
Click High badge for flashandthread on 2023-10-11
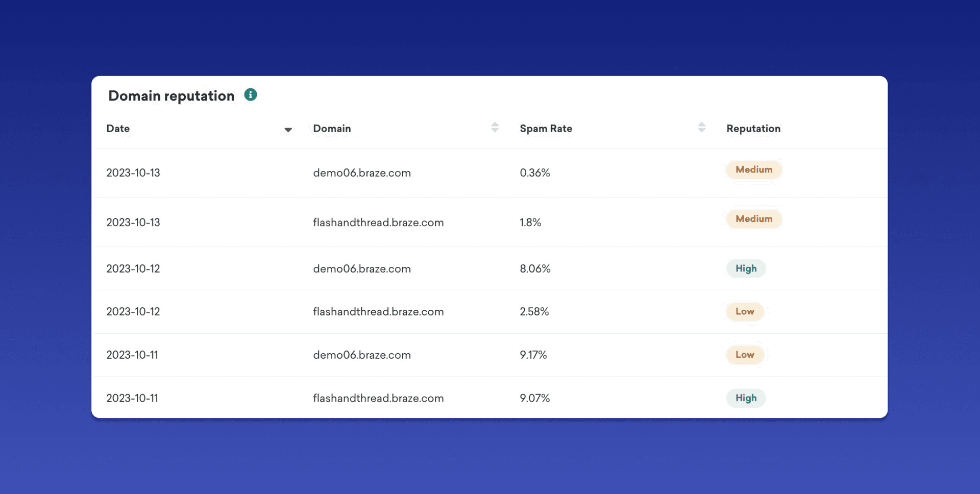746,398
